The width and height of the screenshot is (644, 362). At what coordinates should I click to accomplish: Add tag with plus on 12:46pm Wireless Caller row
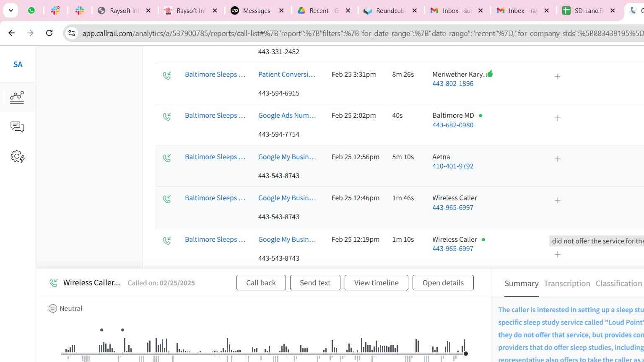click(558, 200)
